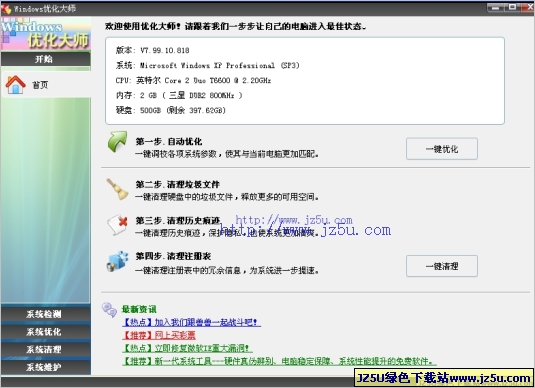The width and height of the screenshot is (535, 388).
Task: Click the 一键调校各项系统参数 description
Action: point(227,154)
